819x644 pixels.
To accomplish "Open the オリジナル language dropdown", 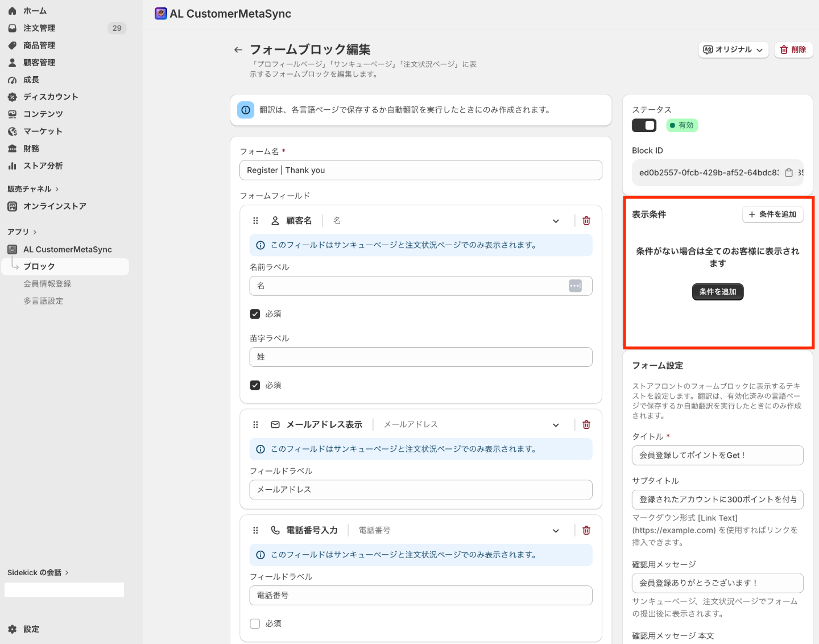I will (734, 50).
